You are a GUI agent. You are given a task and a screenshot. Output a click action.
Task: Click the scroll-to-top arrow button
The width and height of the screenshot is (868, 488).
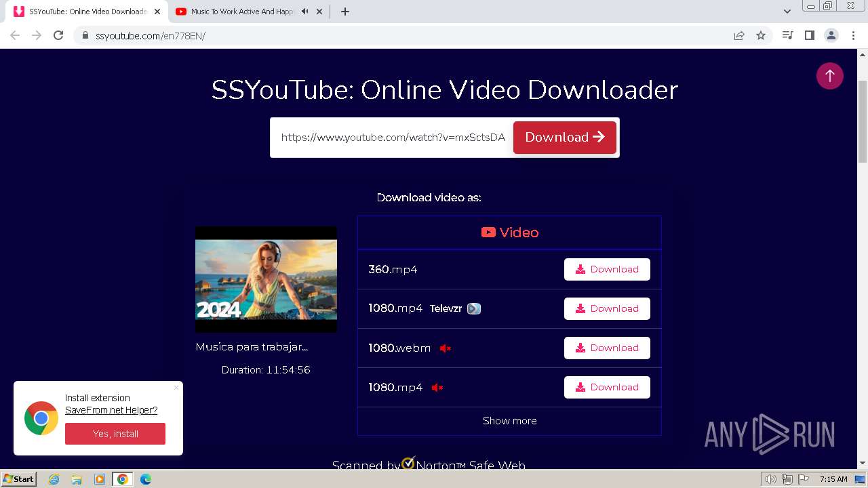point(829,76)
